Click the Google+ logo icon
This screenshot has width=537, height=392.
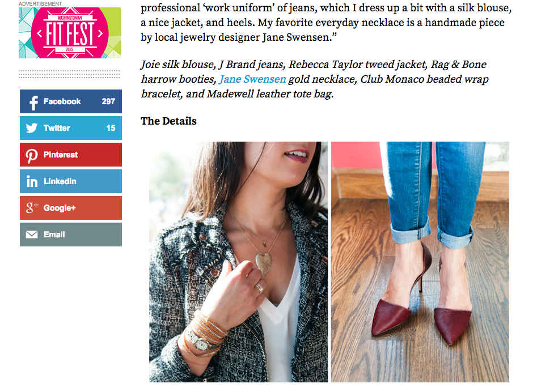(x=32, y=207)
